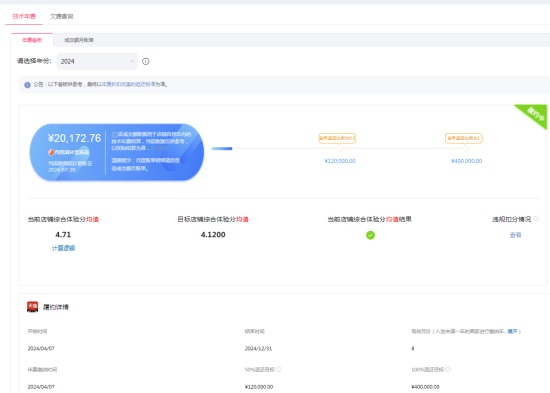Click the 查看 link under violation deductions
This screenshot has width=550, height=393.
[515, 235]
